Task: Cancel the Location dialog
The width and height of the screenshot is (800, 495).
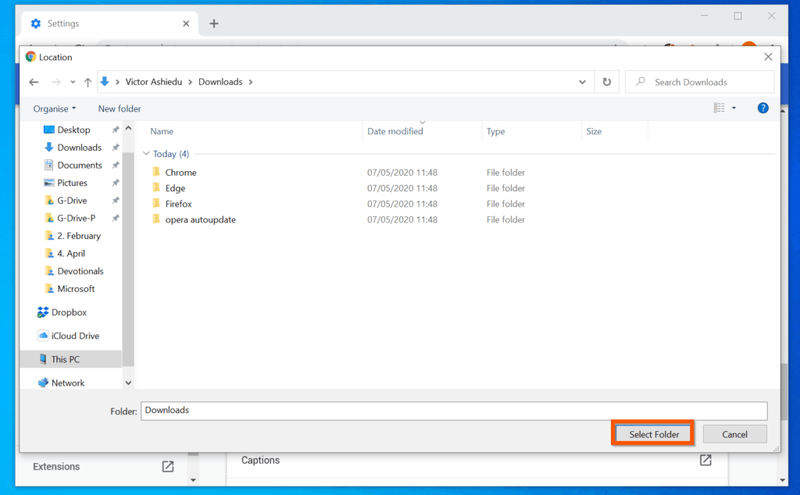Action: [735, 434]
